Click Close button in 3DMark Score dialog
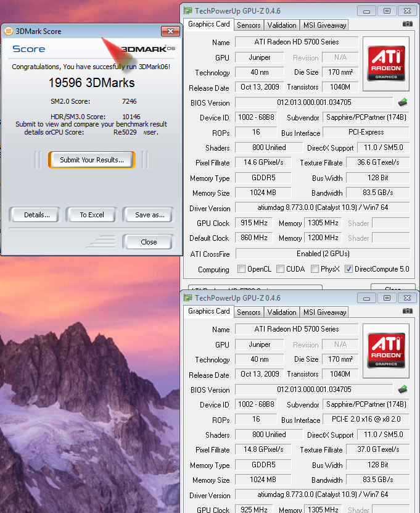 tap(149, 242)
